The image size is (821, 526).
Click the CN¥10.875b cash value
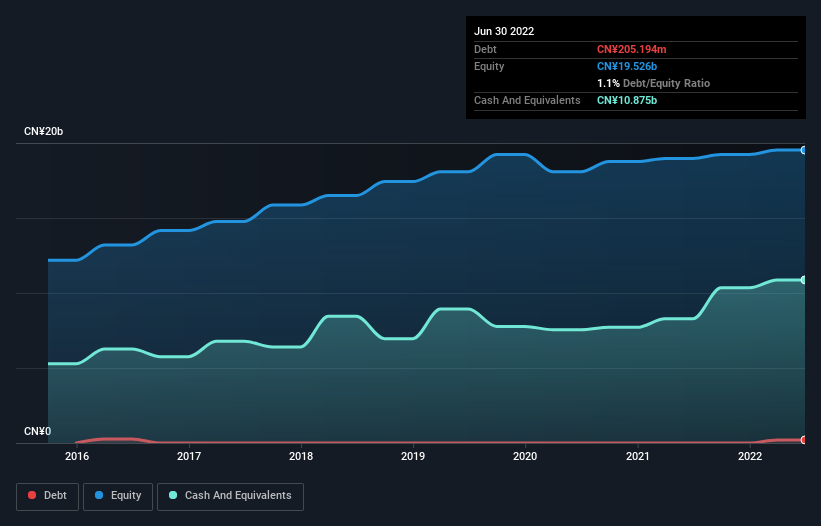pos(627,100)
